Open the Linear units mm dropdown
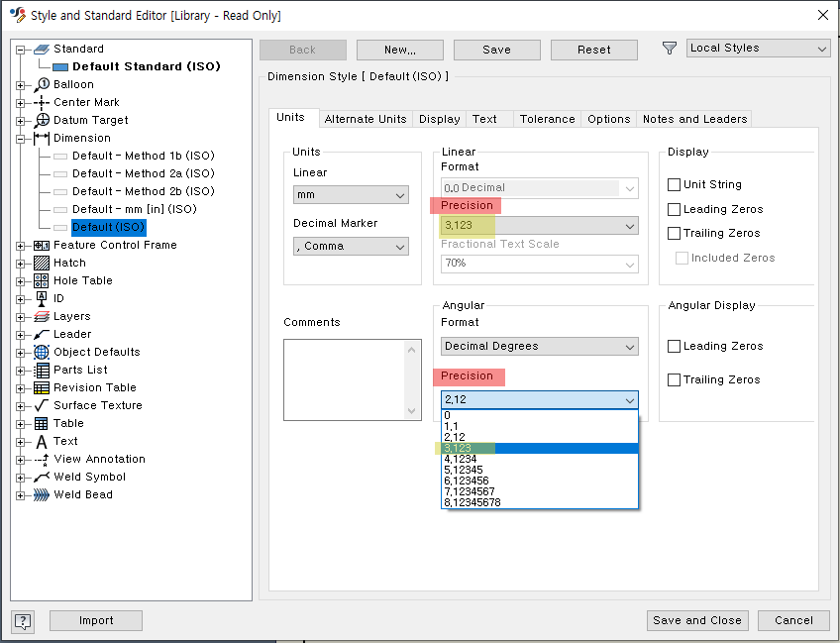Viewport: 840px width, 643px height. click(x=351, y=195)
